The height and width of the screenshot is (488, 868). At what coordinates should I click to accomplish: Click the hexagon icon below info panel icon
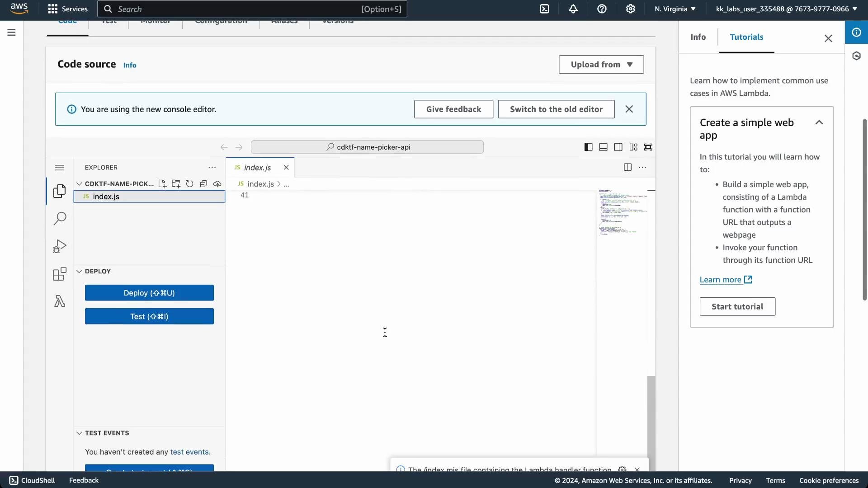(856, 56)
